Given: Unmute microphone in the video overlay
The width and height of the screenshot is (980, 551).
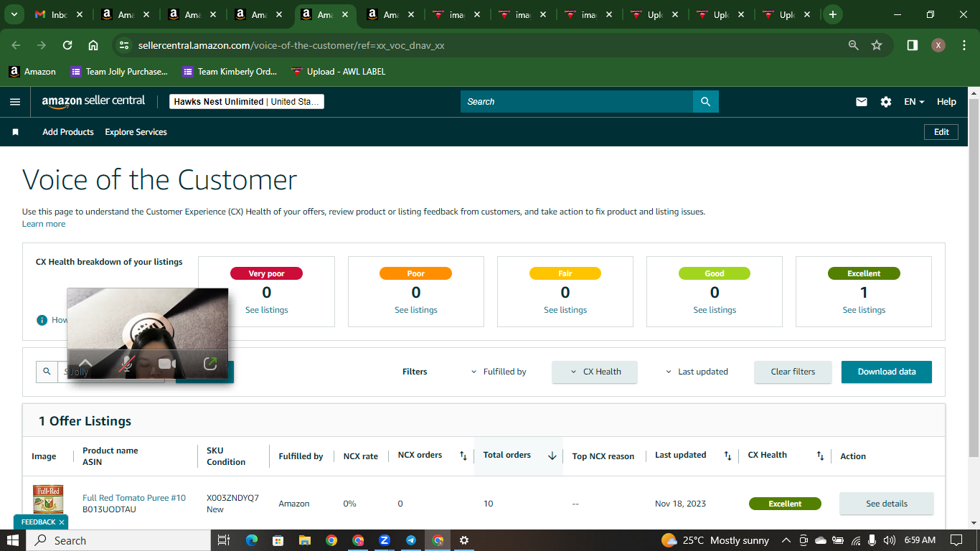Looking at the screenshot, I should [x=126, y=364].
